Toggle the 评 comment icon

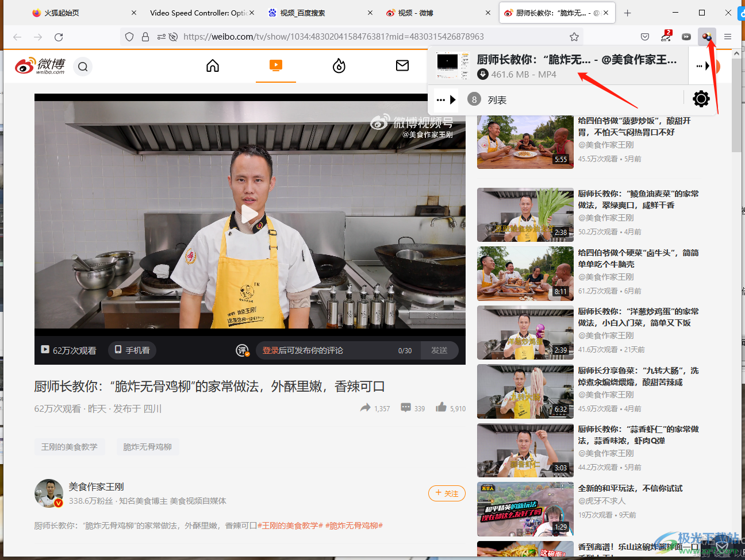243,350
